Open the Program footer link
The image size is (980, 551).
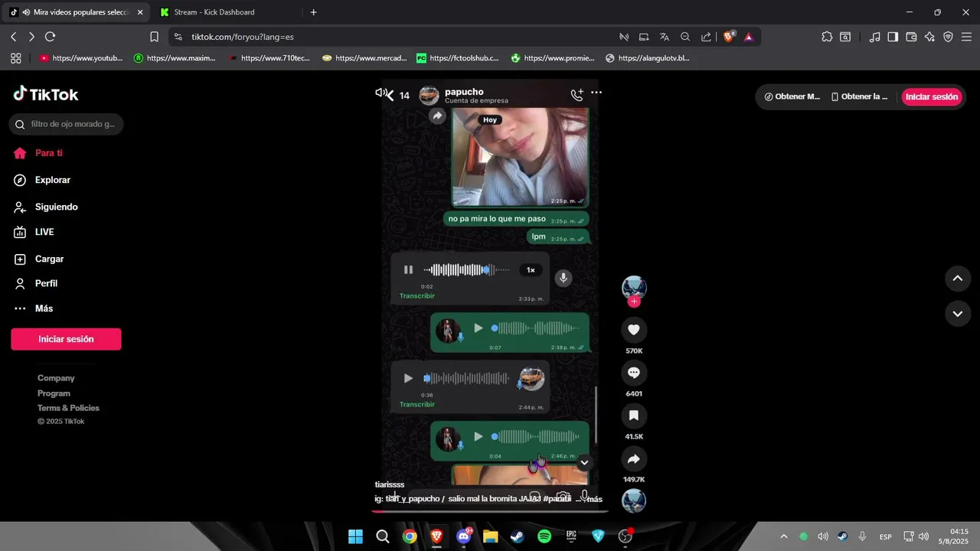tap(54, 393)
